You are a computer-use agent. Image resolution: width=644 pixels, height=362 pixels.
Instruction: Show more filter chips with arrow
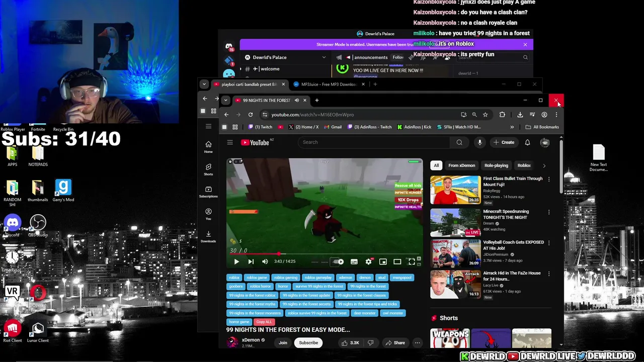click(x=544, y=165)
